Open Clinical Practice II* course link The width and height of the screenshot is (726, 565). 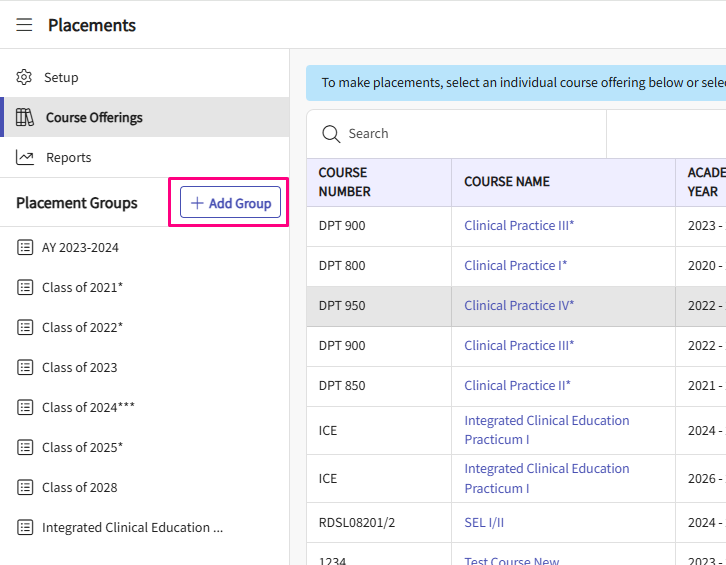click(x=517, y=385)
